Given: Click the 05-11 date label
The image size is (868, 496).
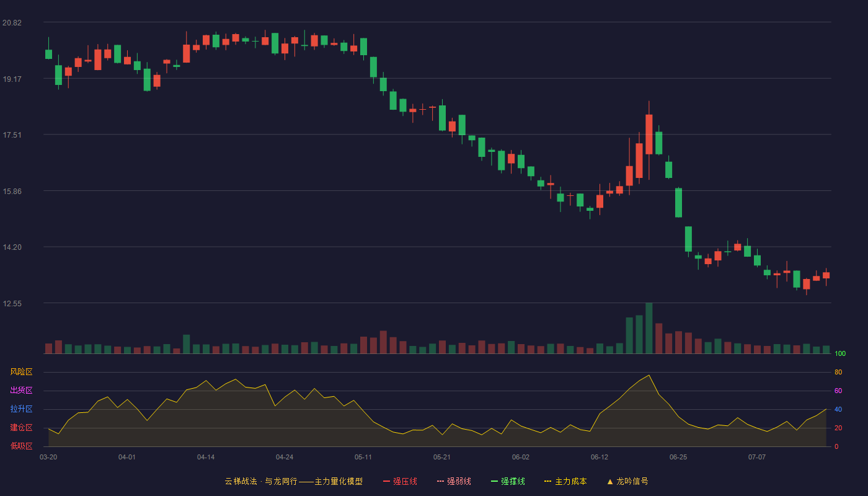Looking at the screenshot, I should coord(363,457).
